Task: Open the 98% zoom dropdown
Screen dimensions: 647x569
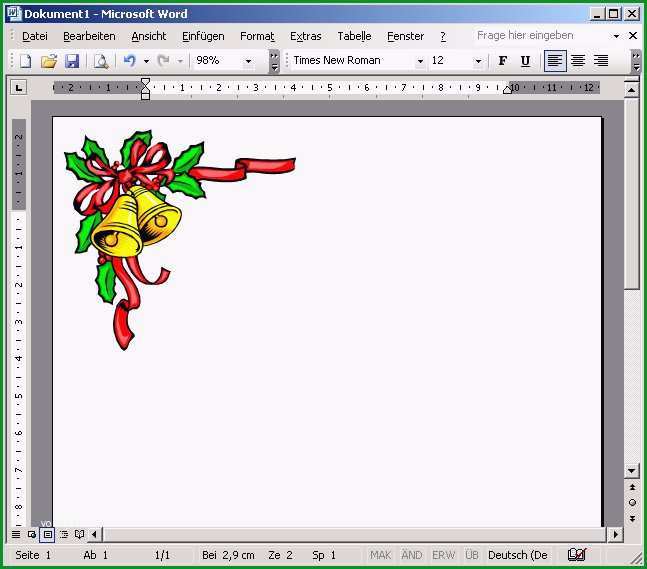Action: pyautogui.click(x=248, y=61)
